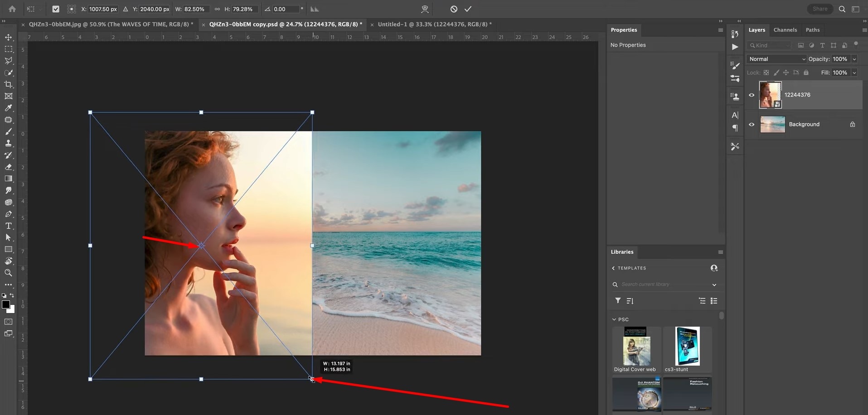Open the Character panel icon
Viewport: 868px width, 415px height.
coord(735,115)
